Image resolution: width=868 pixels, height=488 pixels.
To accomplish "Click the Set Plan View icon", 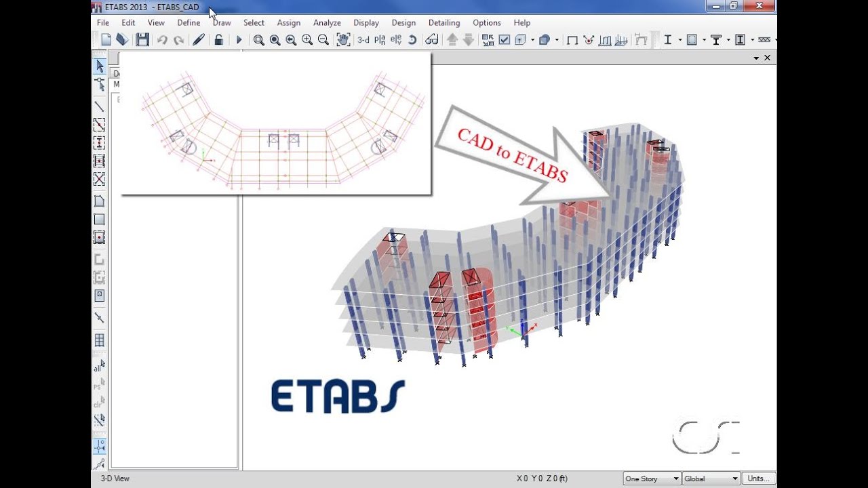I will tap(380, 40).
